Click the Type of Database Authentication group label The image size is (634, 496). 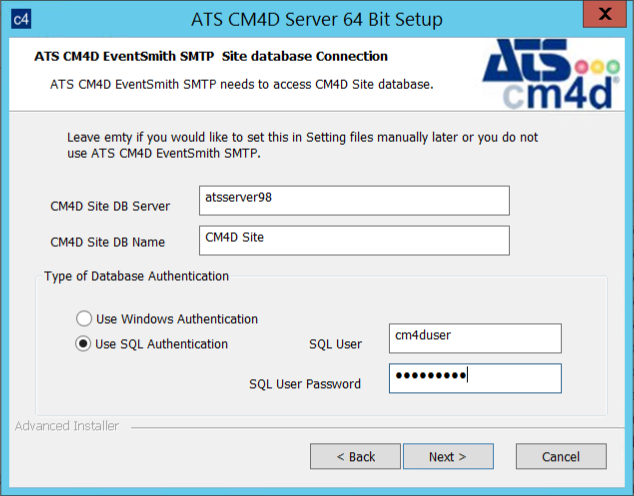(136, 276)
